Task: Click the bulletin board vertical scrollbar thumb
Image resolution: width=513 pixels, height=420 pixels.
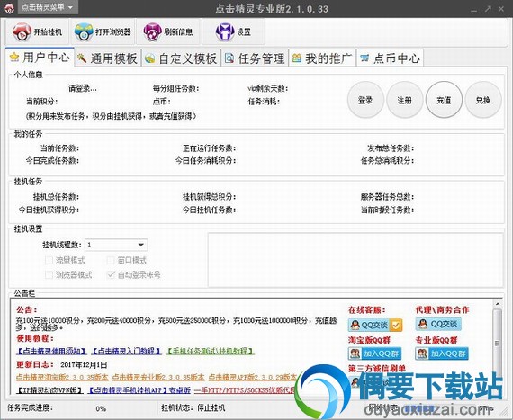Action: point(498,343)
